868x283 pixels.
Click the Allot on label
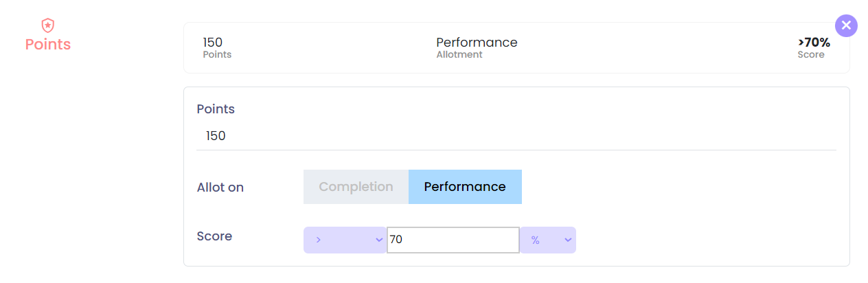tap(220, 188)
